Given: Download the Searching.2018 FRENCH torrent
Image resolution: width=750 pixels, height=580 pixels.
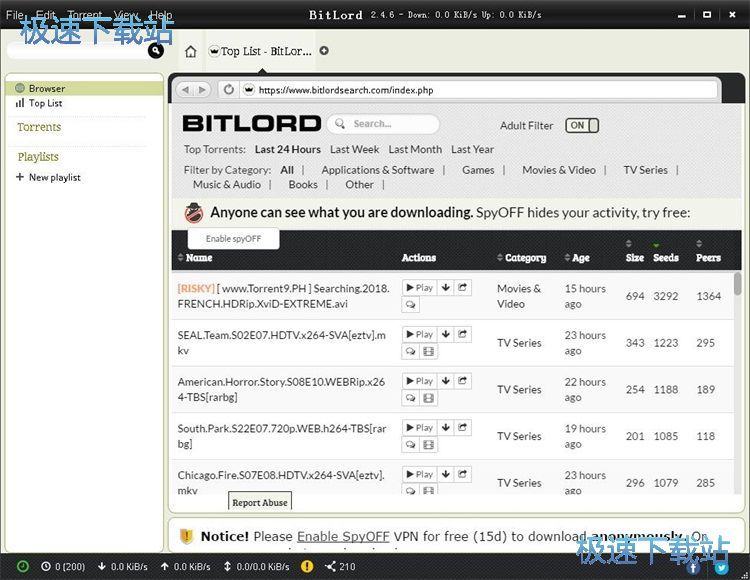Looking at the screenshot, I should [445, 287].
